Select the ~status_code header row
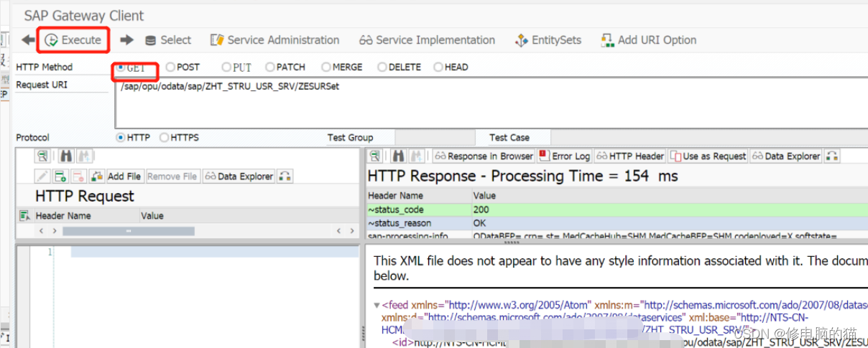Screen dimensions: 868x348 617,210
